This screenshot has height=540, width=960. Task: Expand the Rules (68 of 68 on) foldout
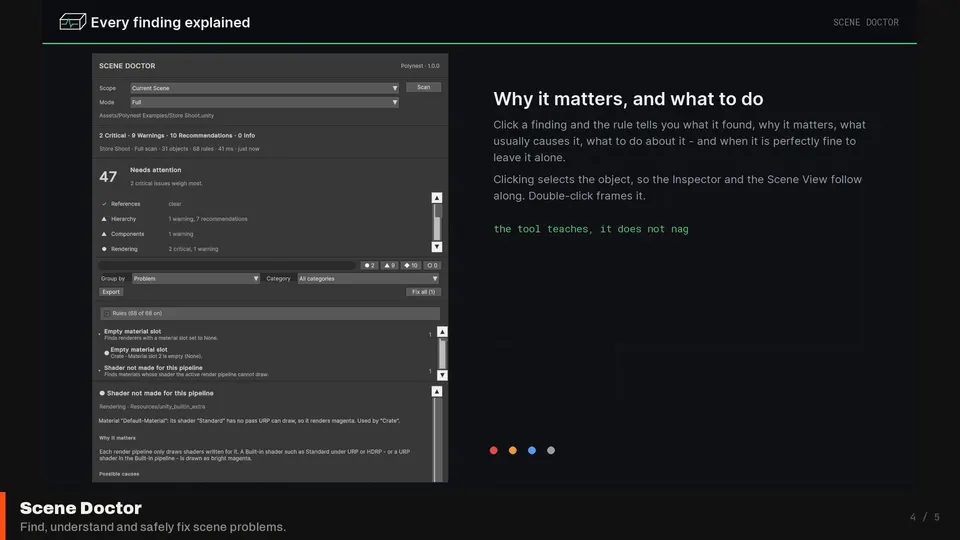pyautogui.click(x=269, y=313)
